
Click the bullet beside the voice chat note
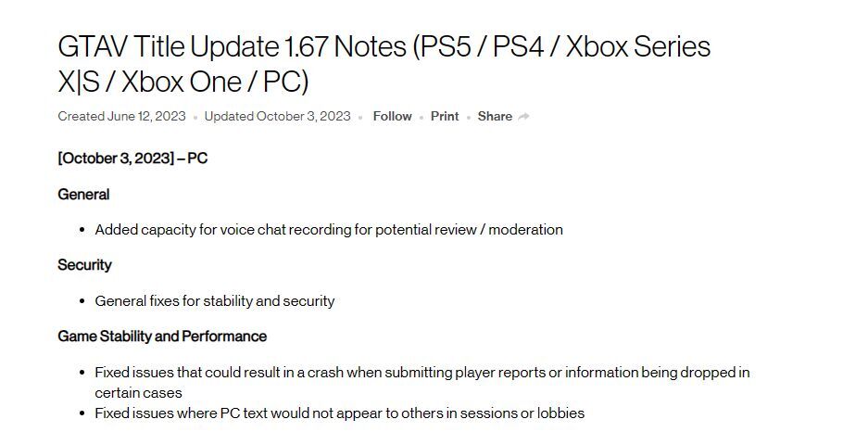(x=82, y=230)
